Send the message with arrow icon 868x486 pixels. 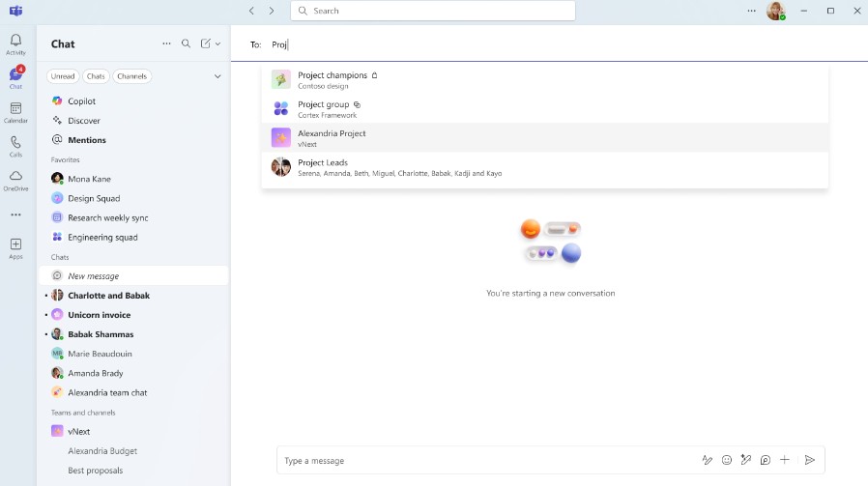(x=810, y=460)
